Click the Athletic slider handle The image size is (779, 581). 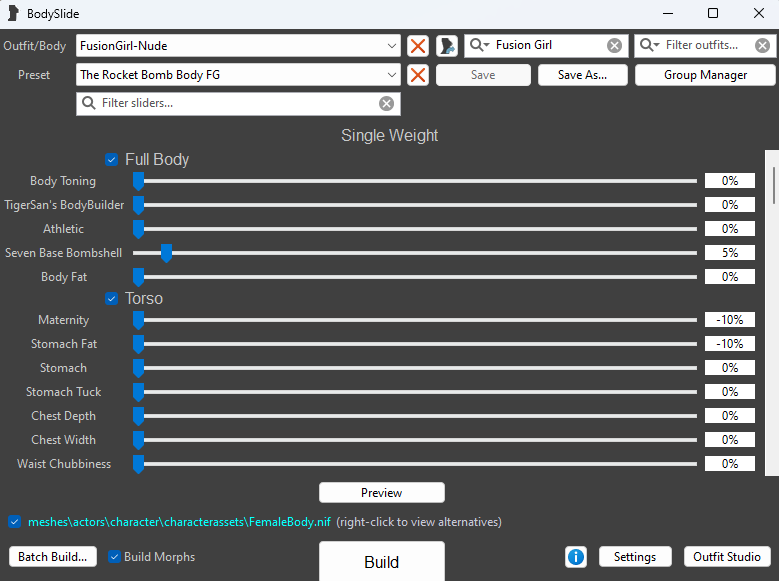click(x=139, y=229)
